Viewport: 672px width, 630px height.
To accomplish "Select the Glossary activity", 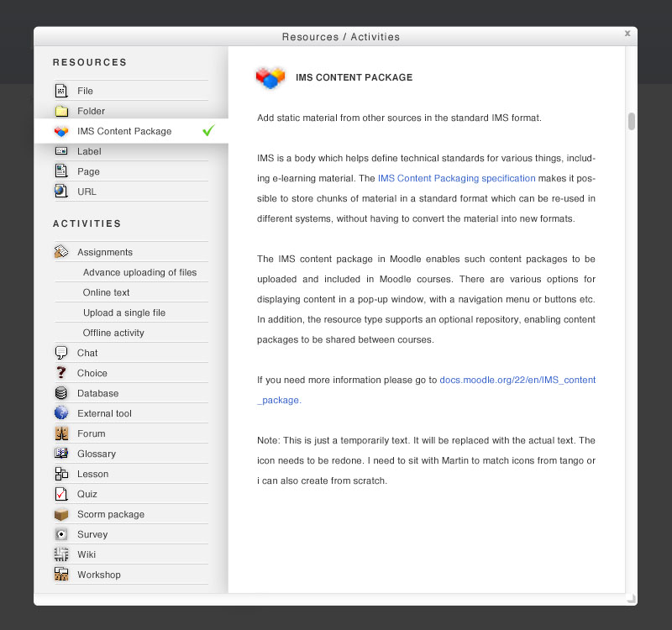I will coord(131,454).
